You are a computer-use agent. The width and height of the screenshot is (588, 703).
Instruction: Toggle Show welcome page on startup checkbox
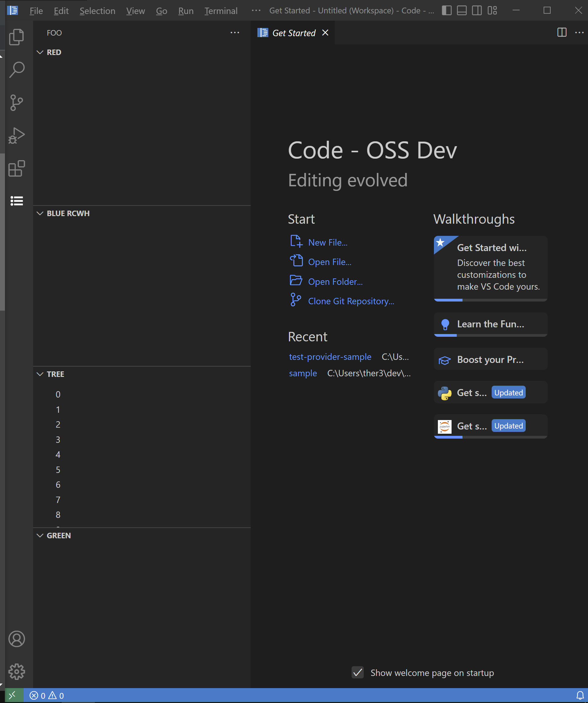(358, 672)
